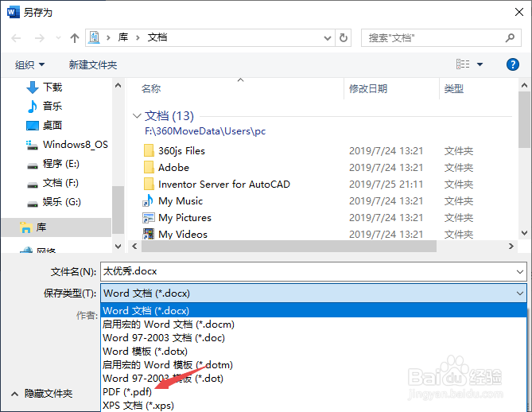Select 库 in the address breadcrumb
Screen dimensions: 532x412
[123, 37]
